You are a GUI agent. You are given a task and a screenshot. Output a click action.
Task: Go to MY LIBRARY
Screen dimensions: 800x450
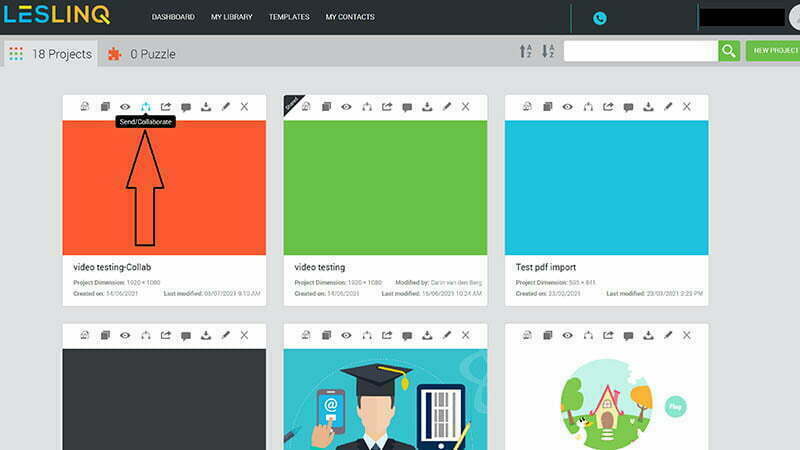(232, 17)
